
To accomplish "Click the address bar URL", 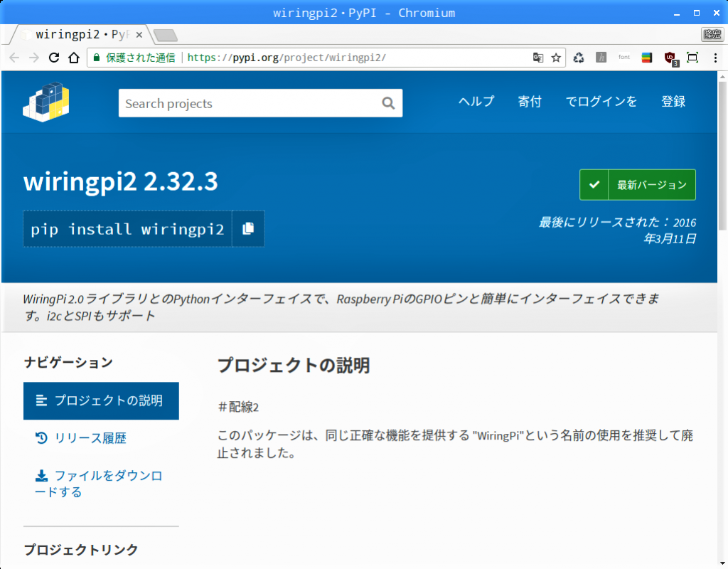I will (287, 58).
